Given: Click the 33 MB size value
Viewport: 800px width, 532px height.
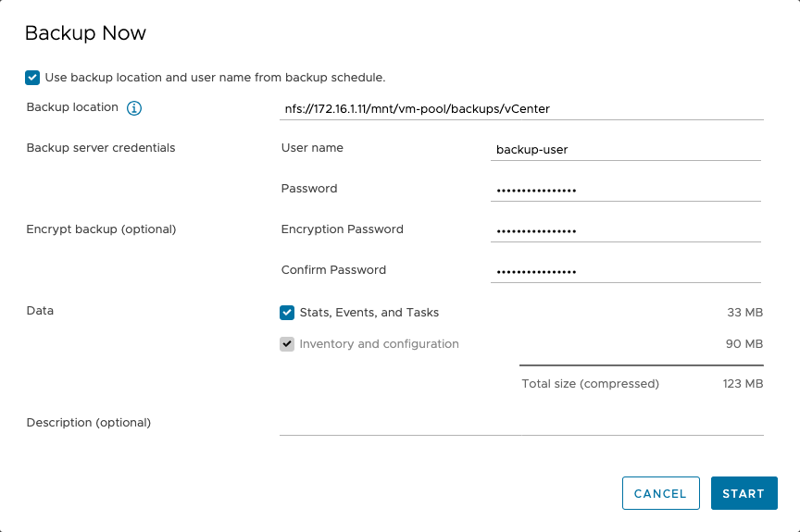Looking at the screenshot, I should 744,313.
